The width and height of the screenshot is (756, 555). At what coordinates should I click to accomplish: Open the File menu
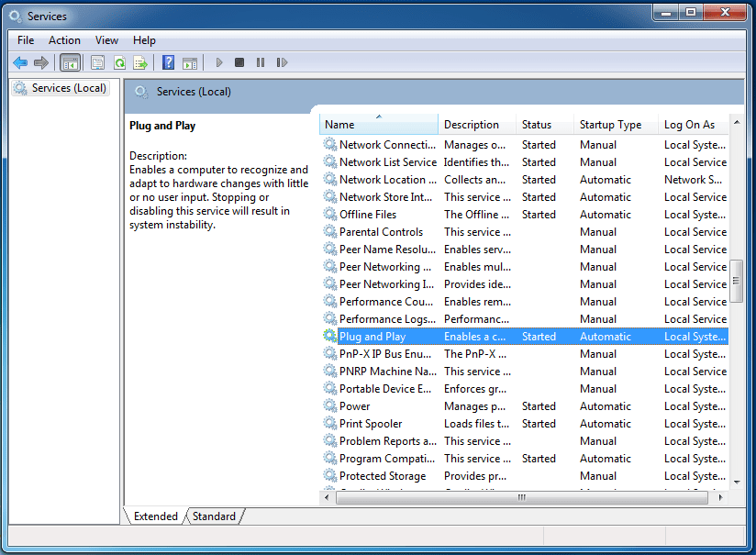[26, 40]
